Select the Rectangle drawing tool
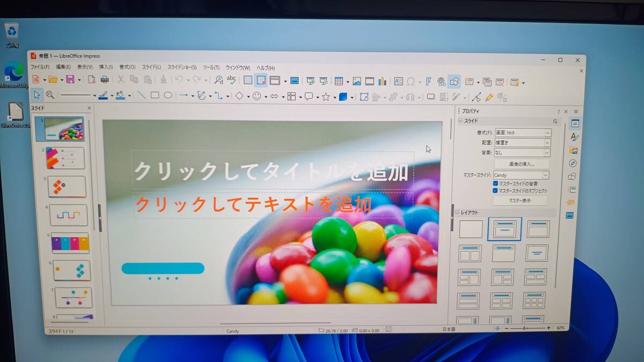The image size is (644, 362). click(156, 96)
